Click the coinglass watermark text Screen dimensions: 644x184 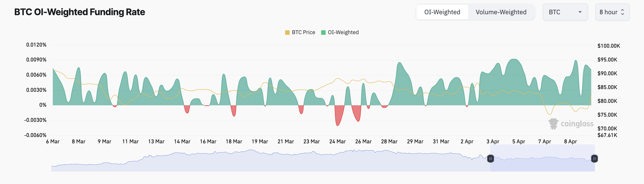(x=577, y=124)
